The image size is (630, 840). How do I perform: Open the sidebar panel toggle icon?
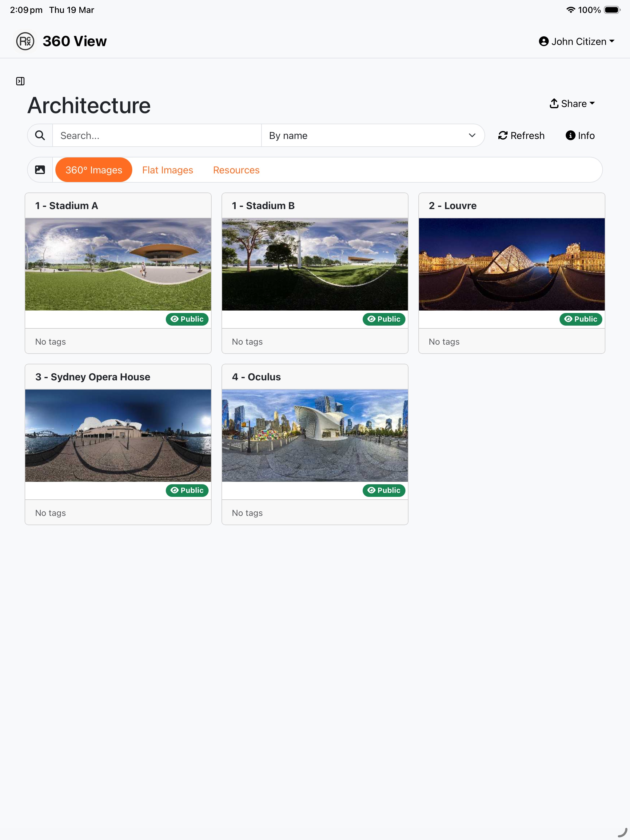click(x=20, y=81)
